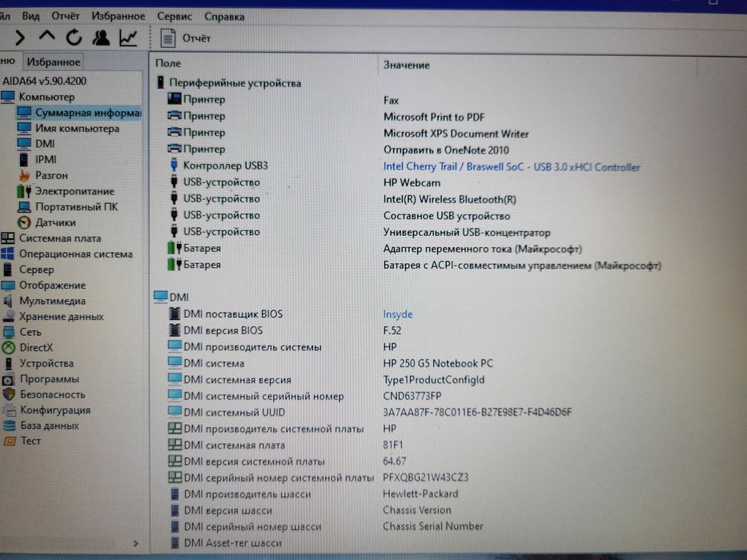Click the Безопасность shield icon
Screen dimensions: 747x560
click(x=9, y=394)
